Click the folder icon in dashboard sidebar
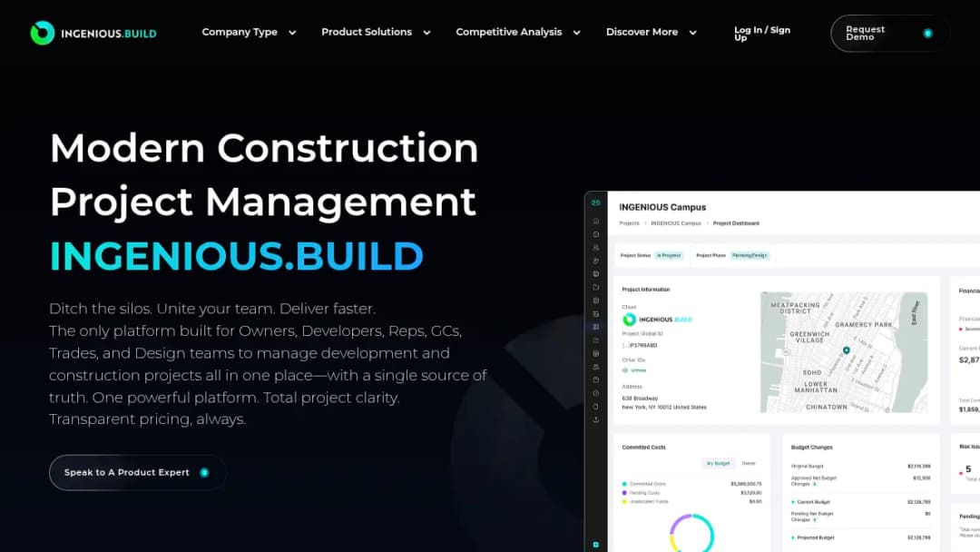The width and height of the screenshot is (980, 552). [x=595, y=287]
